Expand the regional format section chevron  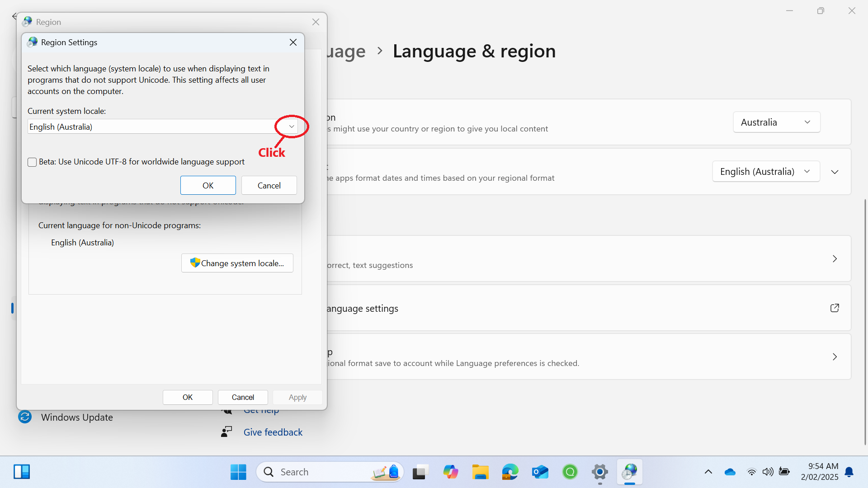(x=835, y=172)
